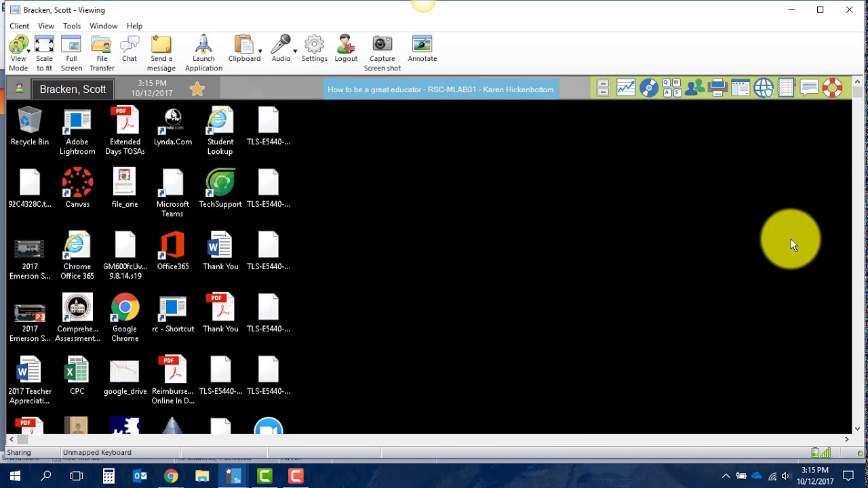Select the Google Chrome desktop icon
The image size is (868, 488).
[x=125, y=318]
